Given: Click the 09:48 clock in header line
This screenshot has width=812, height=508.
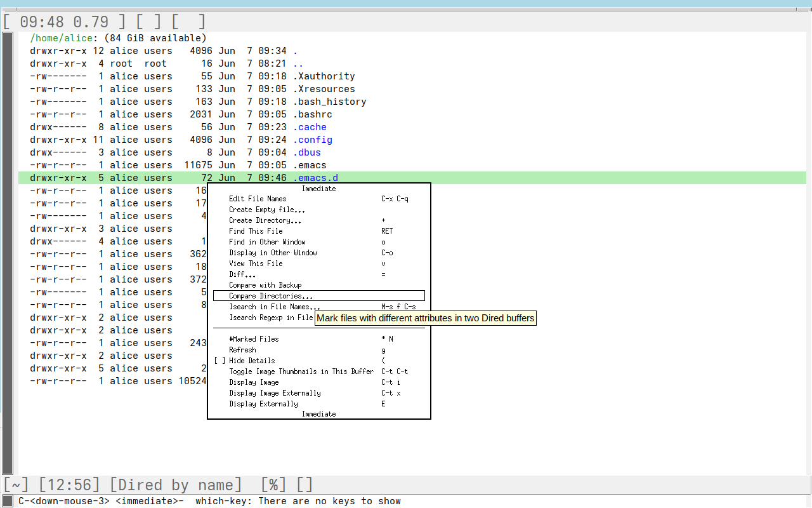Looking at the screenshot, I should [x=42, y=22].
